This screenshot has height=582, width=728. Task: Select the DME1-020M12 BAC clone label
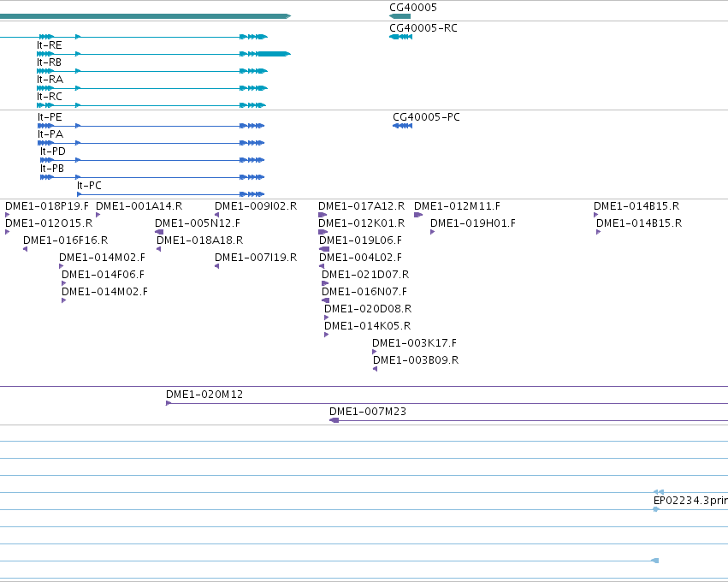click(204, 395)
